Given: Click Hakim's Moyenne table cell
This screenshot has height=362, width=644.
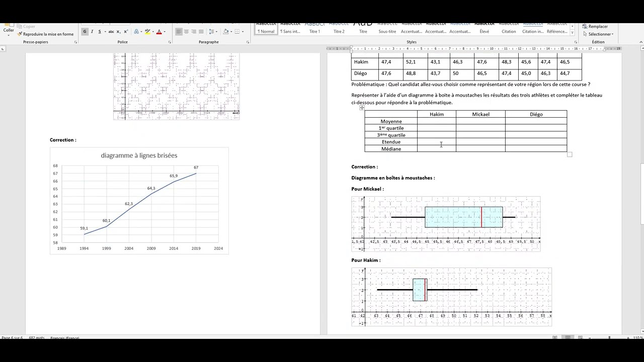Looking at the screenshot, I should tap(437, 121).
